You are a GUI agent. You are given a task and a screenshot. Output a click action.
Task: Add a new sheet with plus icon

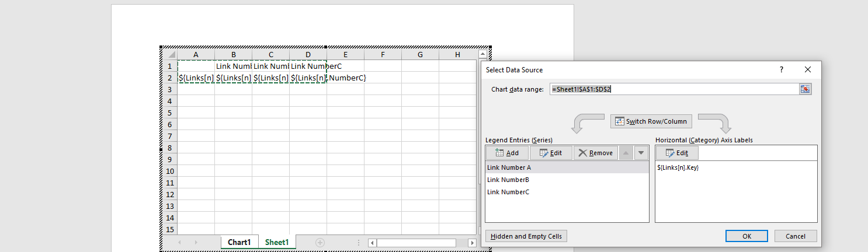(x=320, y=242)
